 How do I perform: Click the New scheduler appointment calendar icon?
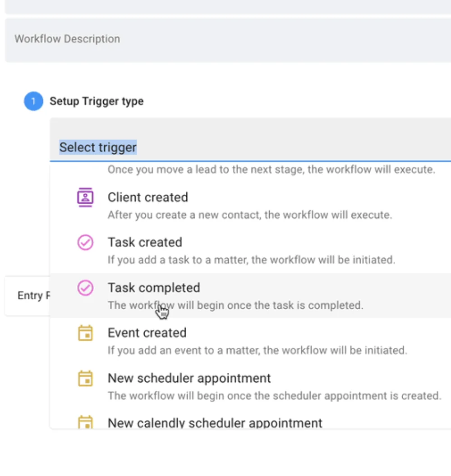(x=85, y=378)
